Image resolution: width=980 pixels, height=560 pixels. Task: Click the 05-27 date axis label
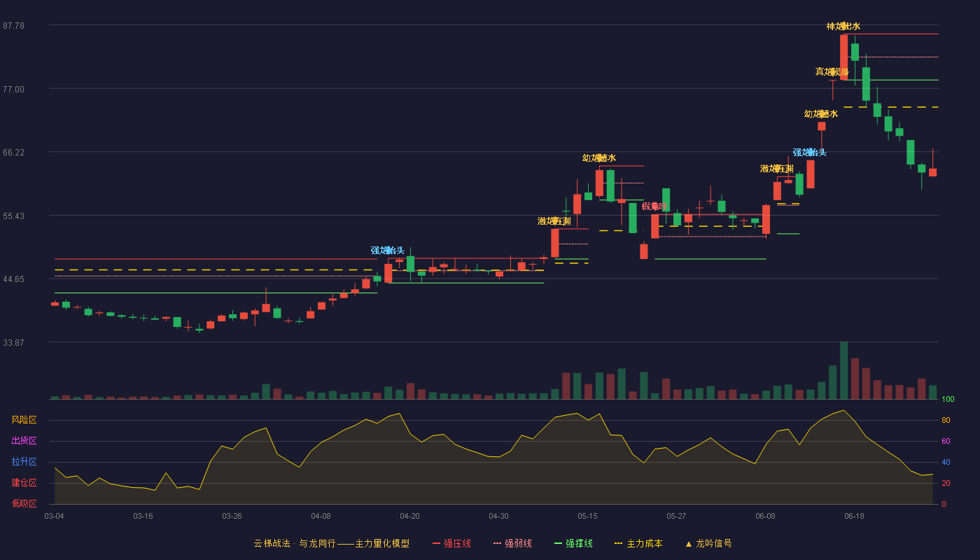[x=676, y=516]
